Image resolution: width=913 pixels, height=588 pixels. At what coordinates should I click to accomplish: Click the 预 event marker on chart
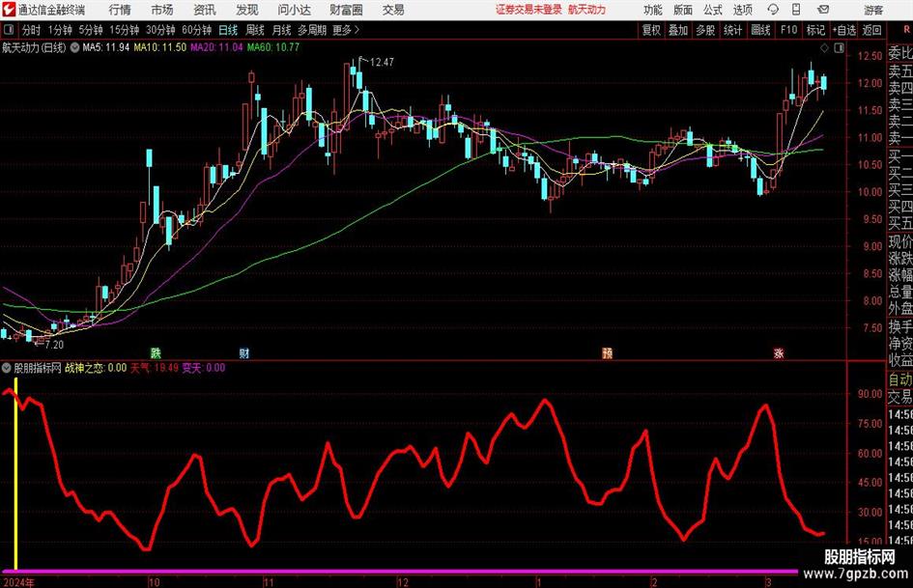click(608, 352)
